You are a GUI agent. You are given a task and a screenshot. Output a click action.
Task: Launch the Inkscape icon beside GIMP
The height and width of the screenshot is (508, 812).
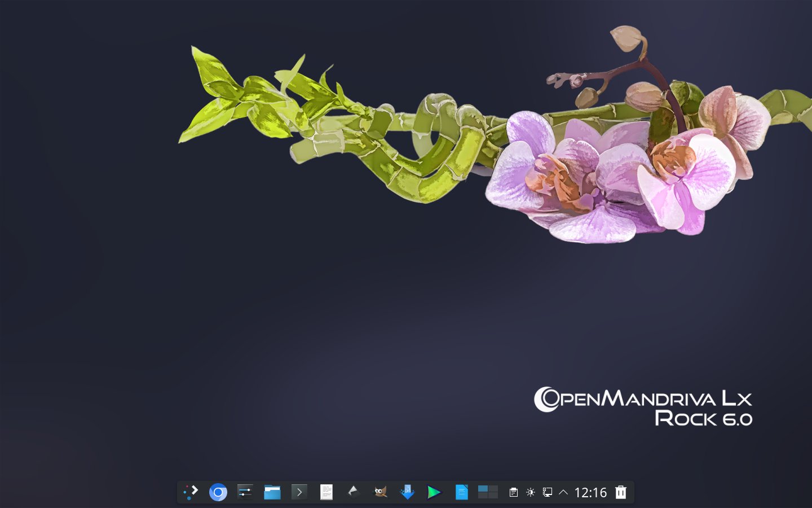[x=354, y=492]
